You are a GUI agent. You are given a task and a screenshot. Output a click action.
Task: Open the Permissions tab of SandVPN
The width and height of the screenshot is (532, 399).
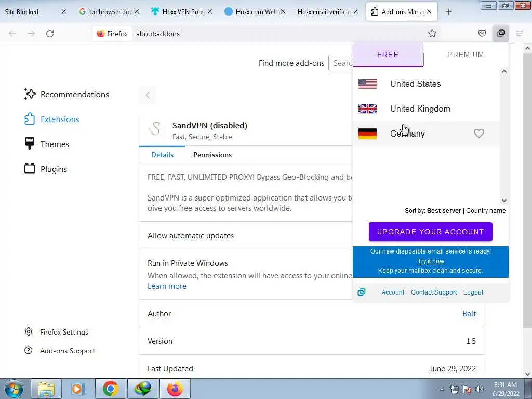(212, 155)
